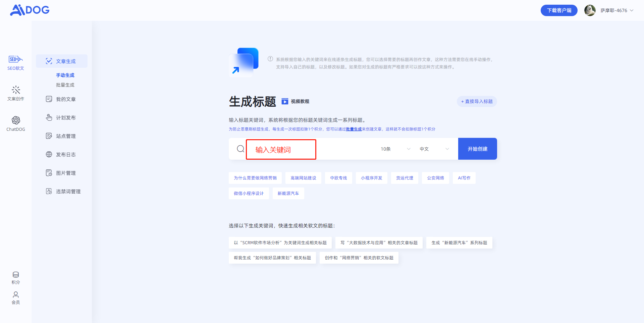Open the 文案创作 sparkle icon
Screen dimensions: 644x323
coord(16,90)
